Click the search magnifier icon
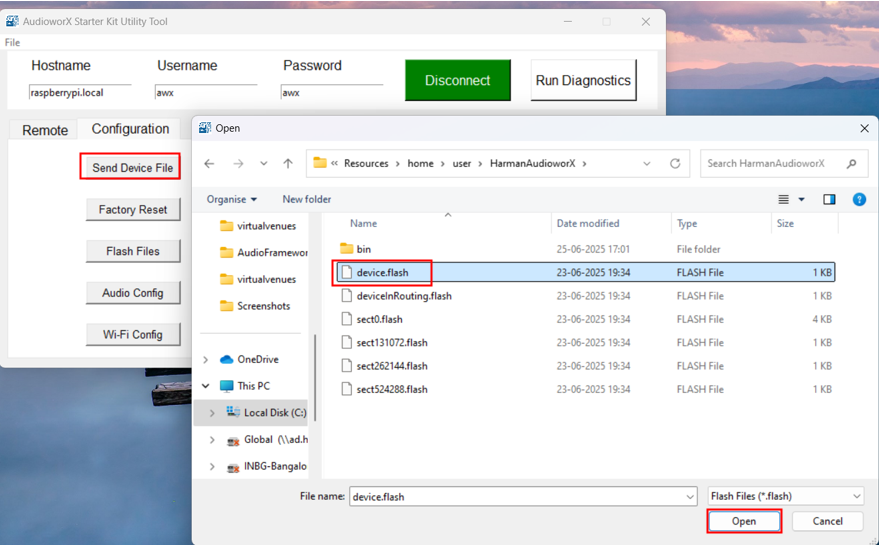Viewport: 879px width, 547px height. pos(852,164)
